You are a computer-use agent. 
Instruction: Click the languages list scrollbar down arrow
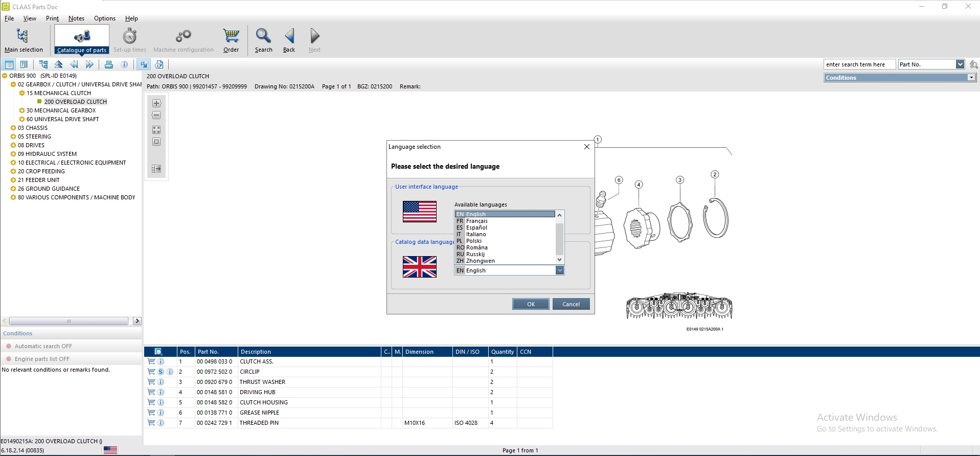tap(559, 260)
